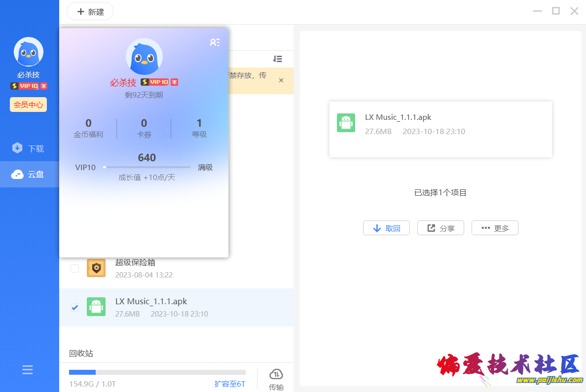Viewport: 586px width, 392px height.
Task: Open the 传输 transfer cloud icon
Action: (x=276, y=375)
